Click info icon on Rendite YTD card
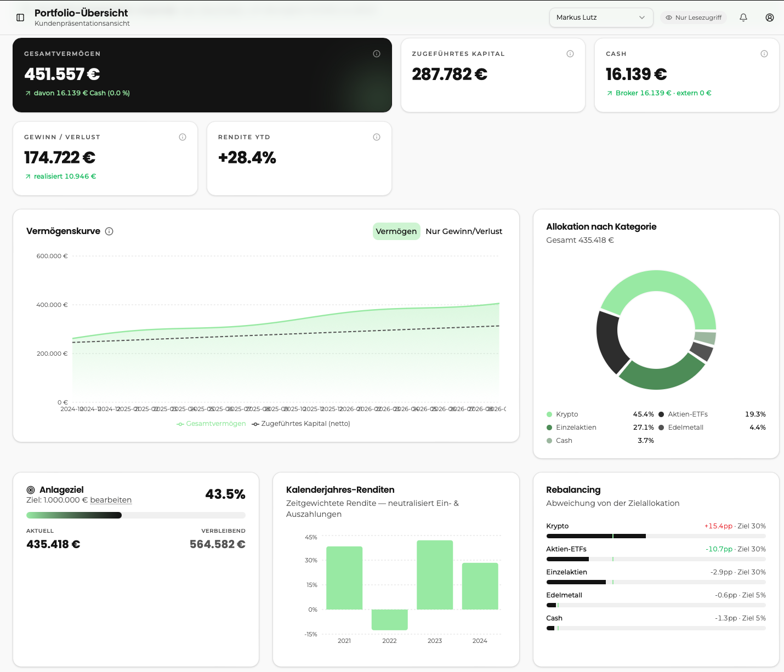 click(x=377, y=137)
